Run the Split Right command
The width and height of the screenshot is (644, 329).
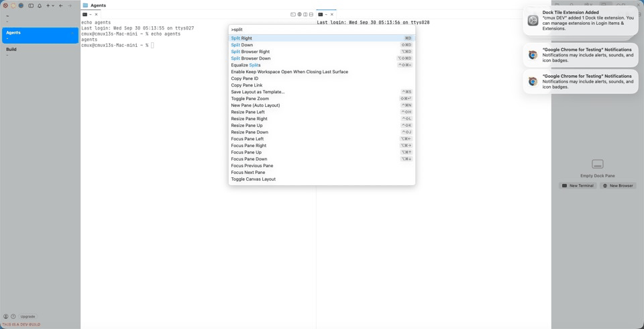[321, 38]
